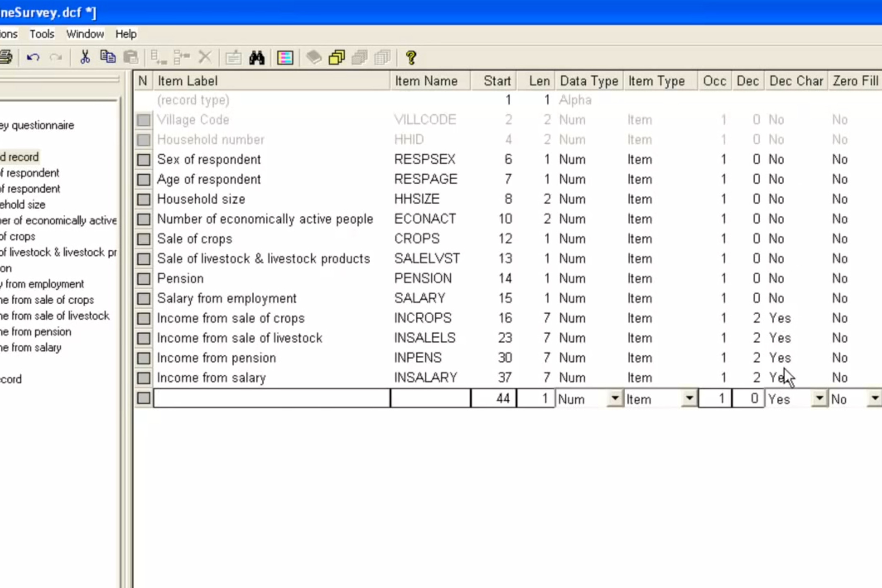Screen dimensions: 882x588
Task: Click the colorful layout view icon
Action: click(x=285, y=58)
